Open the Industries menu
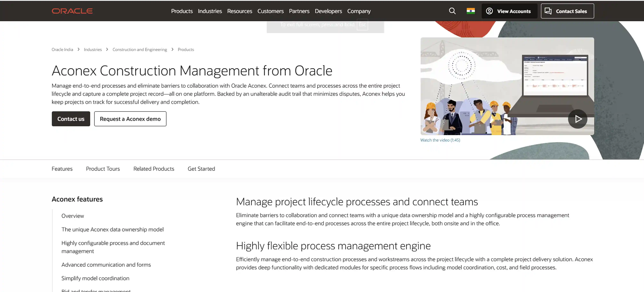Screen dimensions: 644x292 tap(210, 11)
